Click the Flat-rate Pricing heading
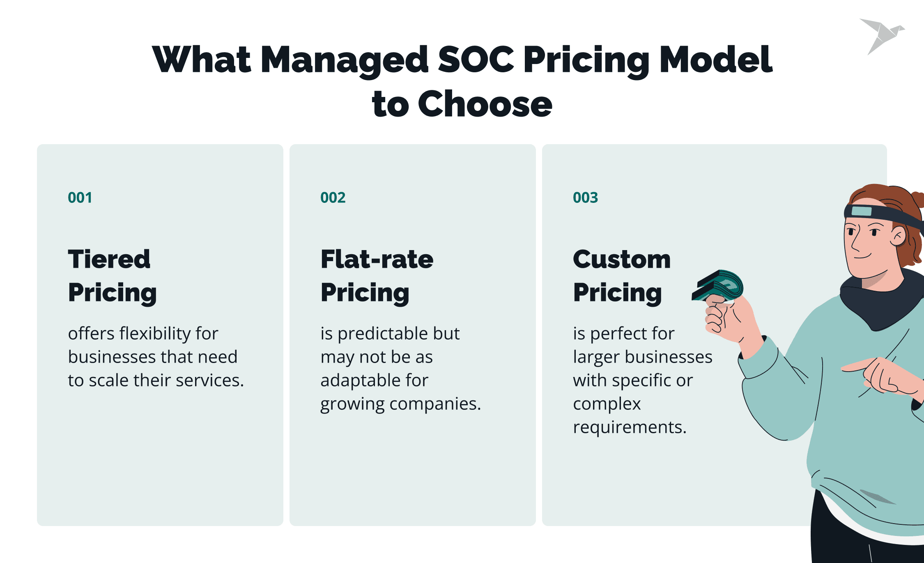This screenshot has width=924, height=563. pos(377,276)
